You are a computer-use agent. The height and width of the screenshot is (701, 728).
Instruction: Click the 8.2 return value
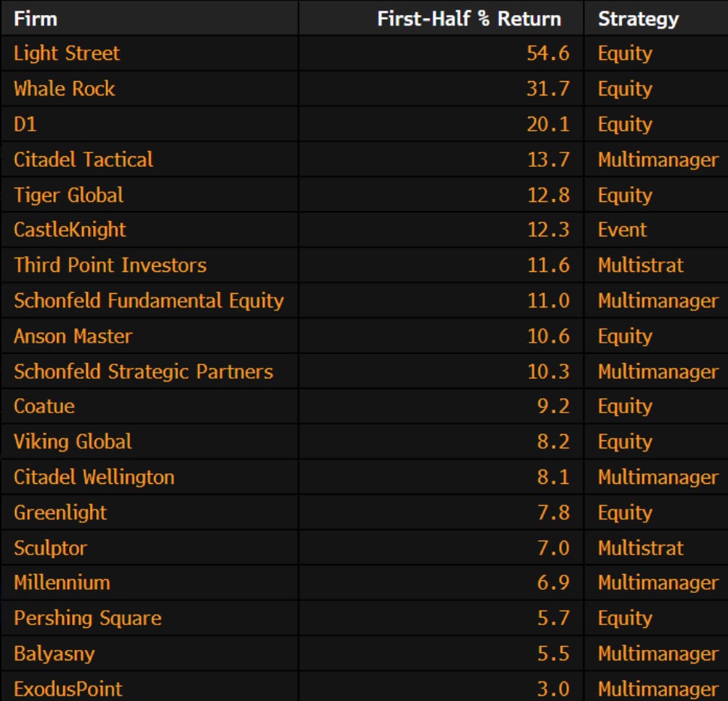[x=554, y=442]
